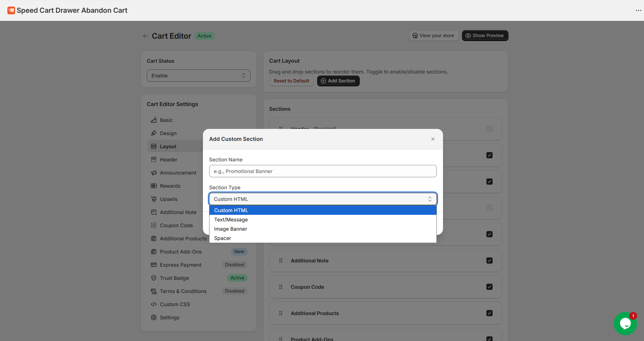
Task: Grab the Coupon Code drag handle
Action: [281, 287]
